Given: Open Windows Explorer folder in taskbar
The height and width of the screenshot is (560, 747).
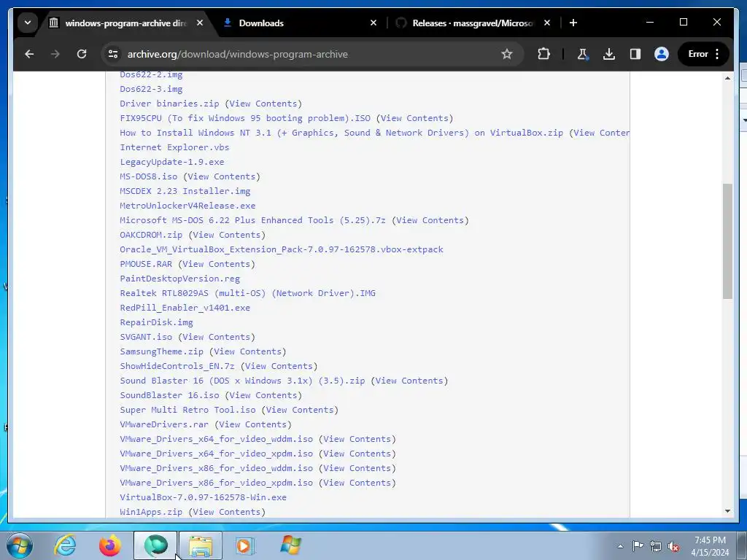Looking at the screenshot, I should (x=201, y=545).
